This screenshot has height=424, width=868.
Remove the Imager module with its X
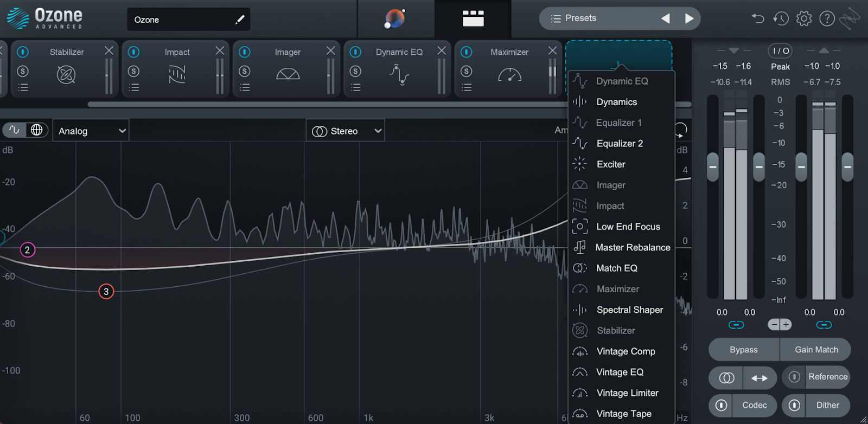tap(331, 50)
